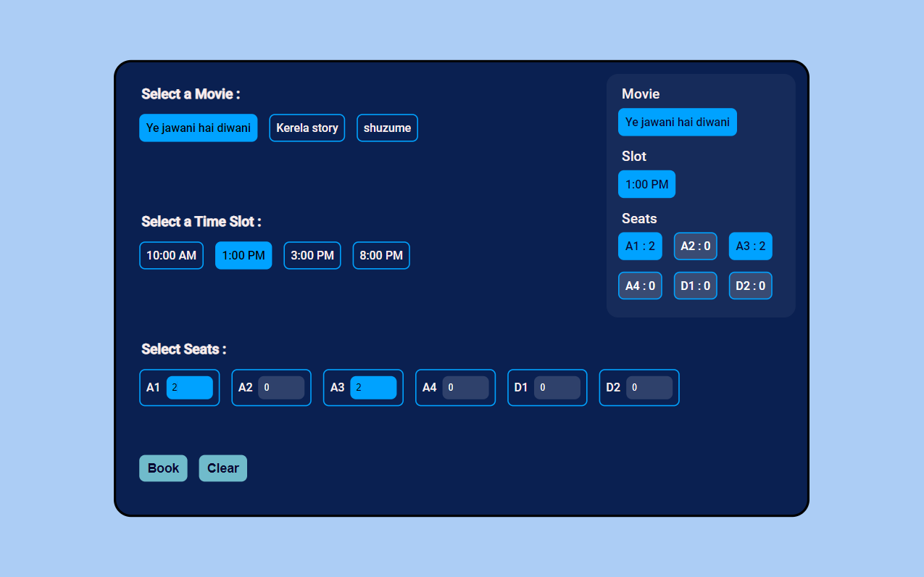Select the 1:00 PM time slot option
Screen dimensions: 924x577
click(x=244, y=255)
